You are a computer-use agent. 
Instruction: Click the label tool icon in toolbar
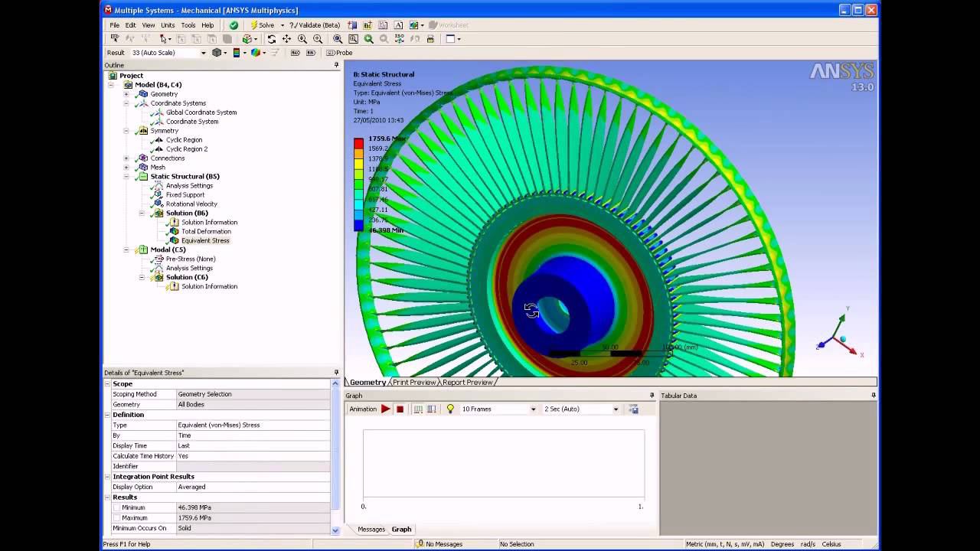pyautogui.click(x=115, y=39)
